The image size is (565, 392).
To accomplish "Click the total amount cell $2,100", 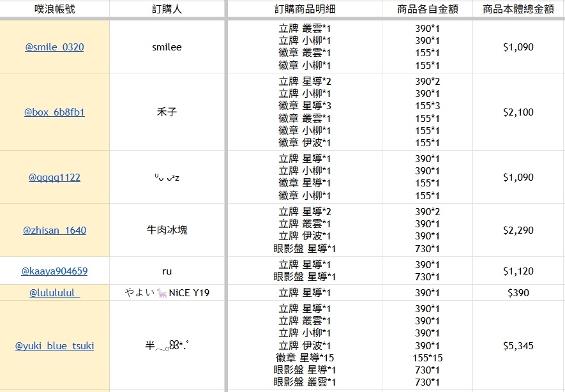I will tap(518, 112).
